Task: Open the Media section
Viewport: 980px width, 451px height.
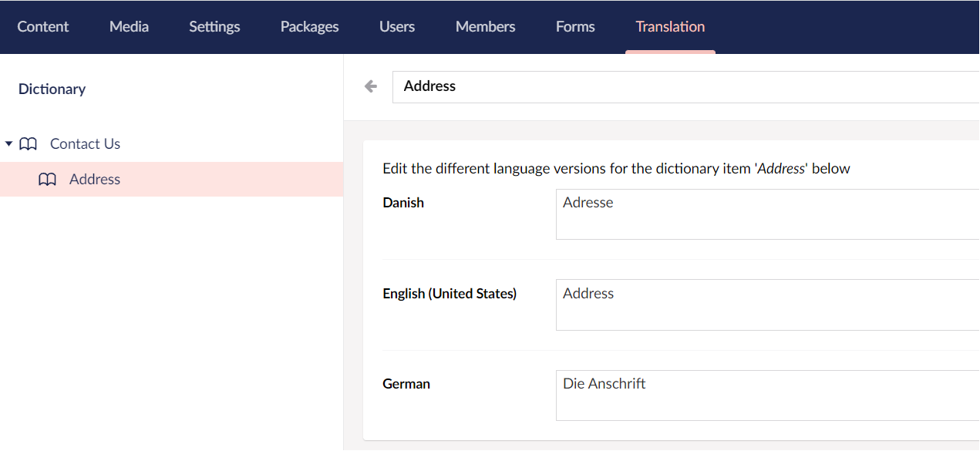Action: [x=129, y=27]
